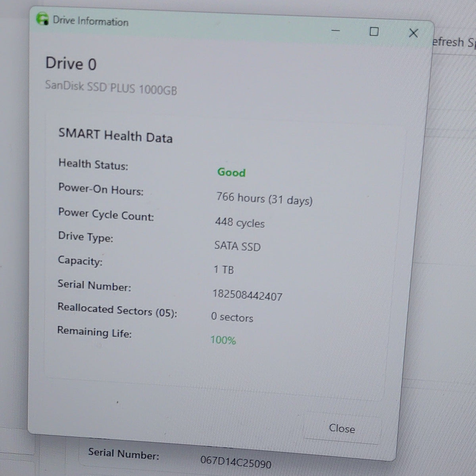Click the 'Remaining Life:' label
476x476 pixels.
94,332
